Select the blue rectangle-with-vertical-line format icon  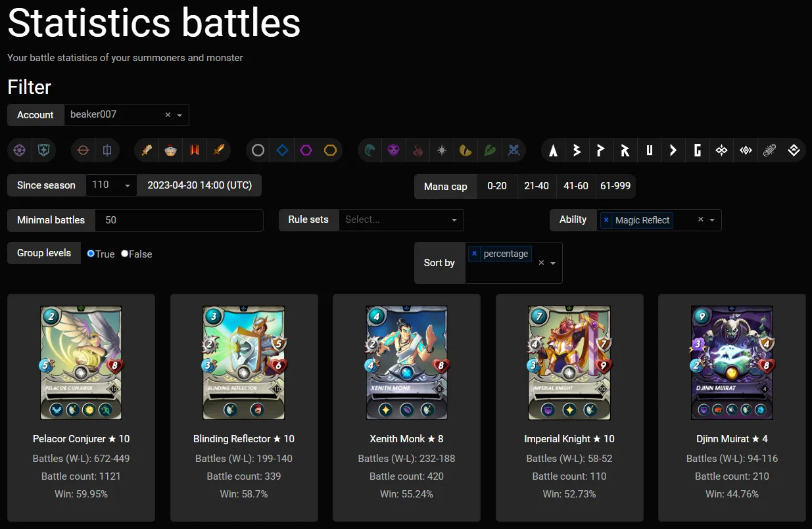[x=107, y=150]
